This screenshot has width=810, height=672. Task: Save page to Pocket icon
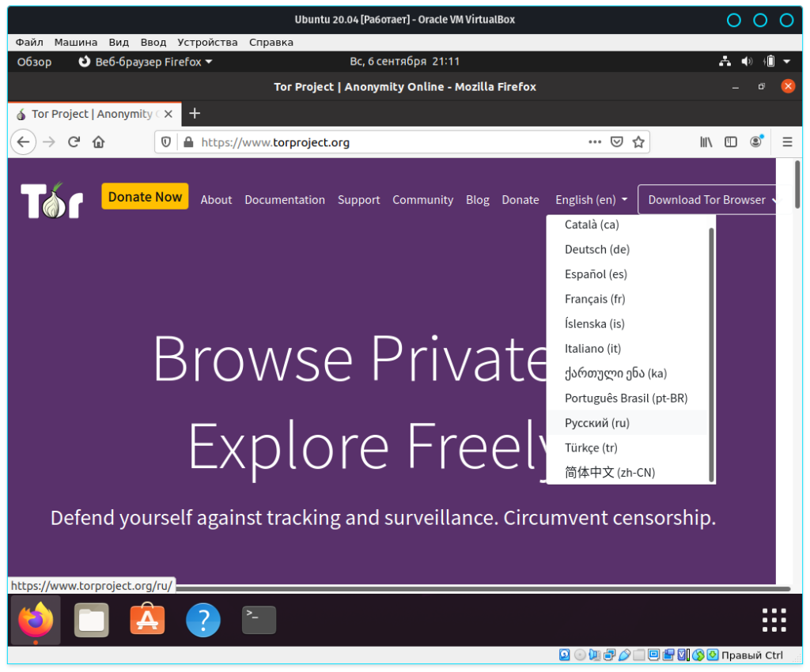(x=617, y=142)
